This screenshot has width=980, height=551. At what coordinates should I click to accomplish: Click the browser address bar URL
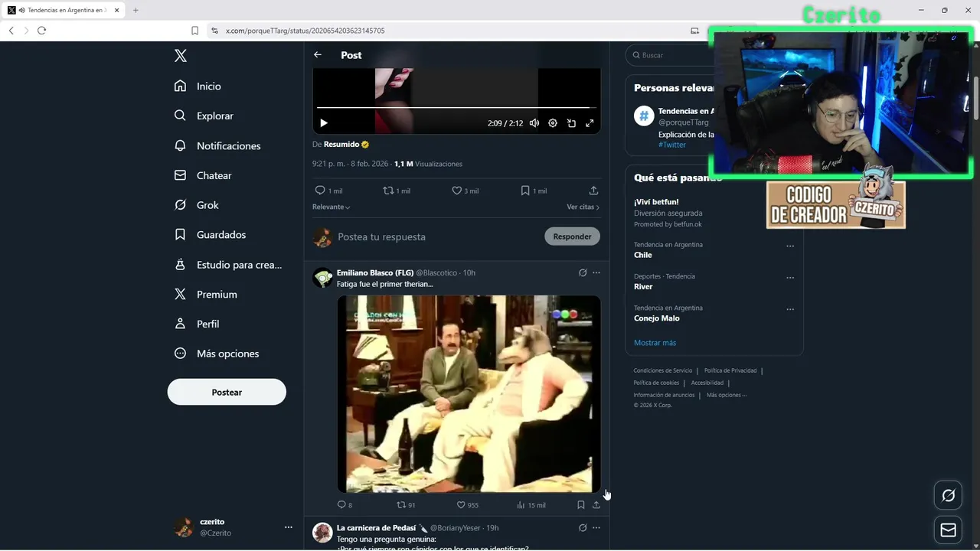[305, 31]
